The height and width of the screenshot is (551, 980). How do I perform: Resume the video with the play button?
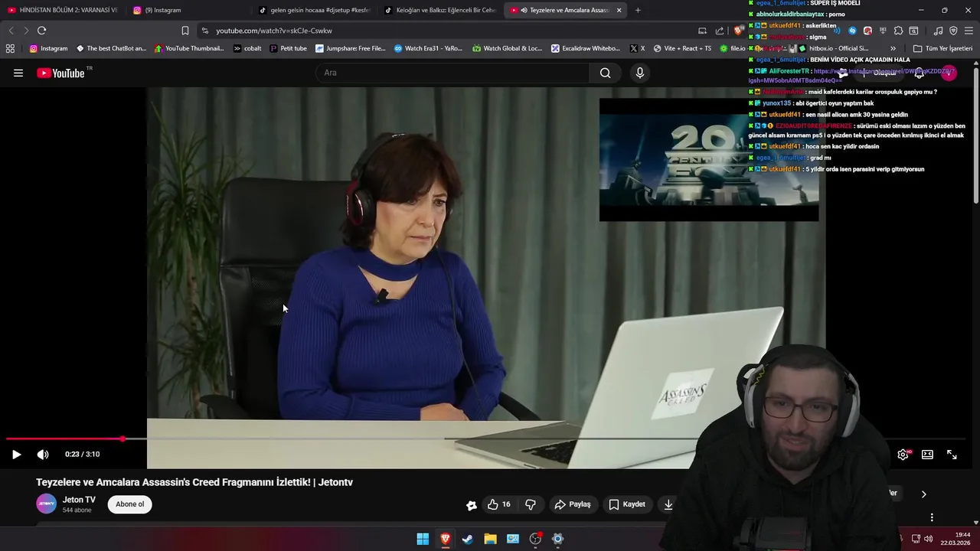click(16, 455)
